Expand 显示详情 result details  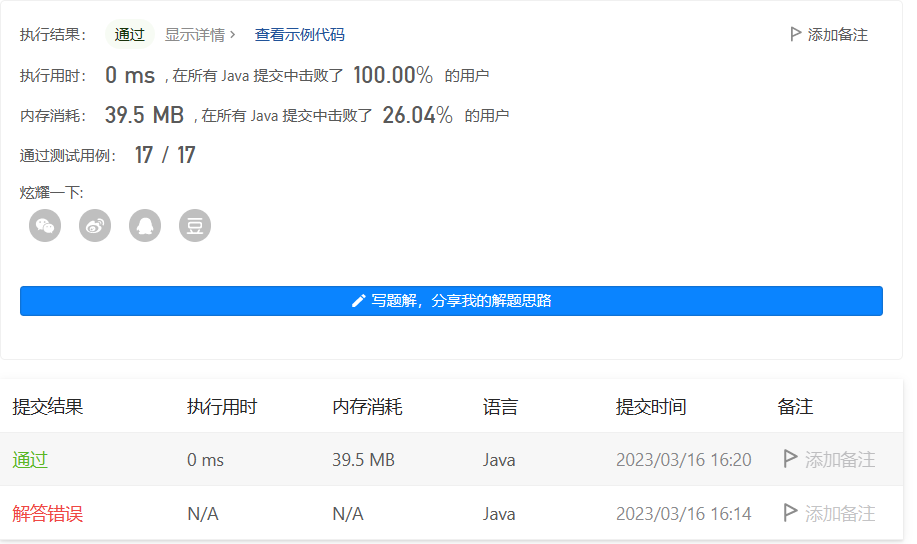click(200, 35)
